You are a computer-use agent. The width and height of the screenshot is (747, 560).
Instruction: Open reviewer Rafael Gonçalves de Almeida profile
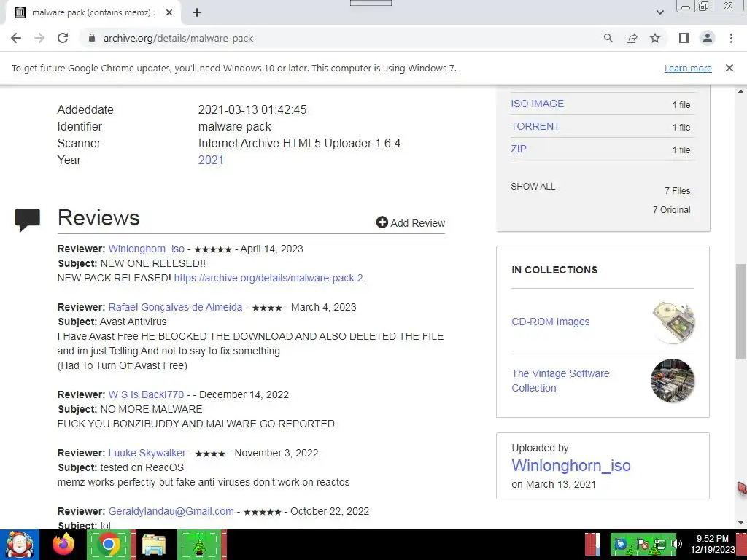coord(175,307)
